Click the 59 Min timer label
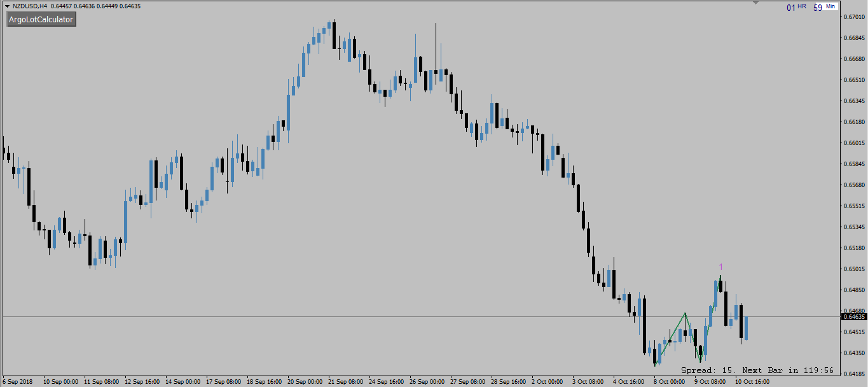 point(824,7)
